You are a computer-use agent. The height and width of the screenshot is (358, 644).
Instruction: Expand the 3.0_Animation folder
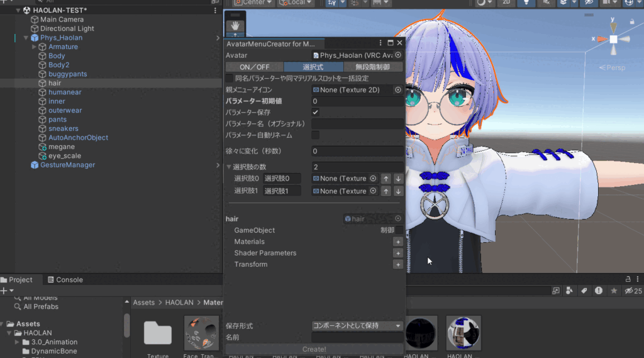pyautogui.click(x=17, y=342)
